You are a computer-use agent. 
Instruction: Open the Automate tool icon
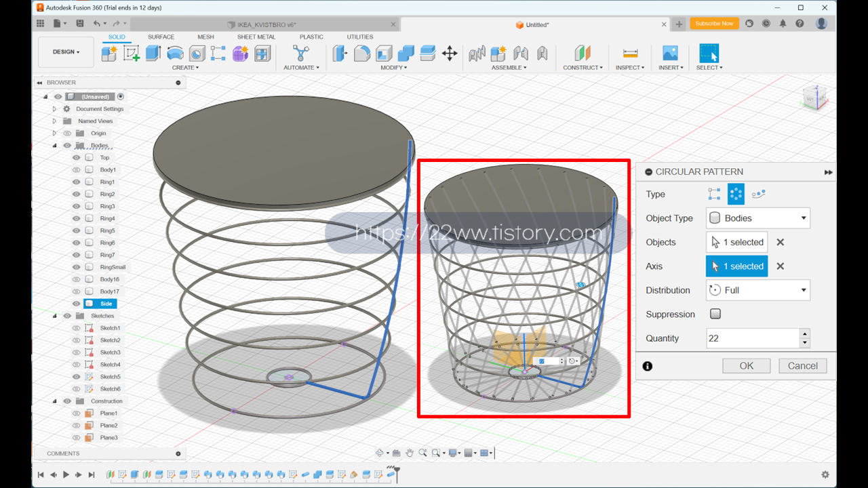pos(300,54)
